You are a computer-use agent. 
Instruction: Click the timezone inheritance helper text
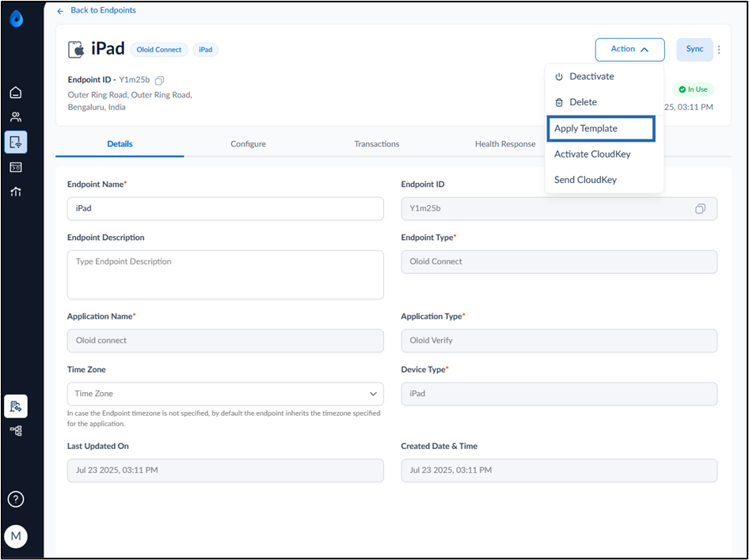[223, 418]
